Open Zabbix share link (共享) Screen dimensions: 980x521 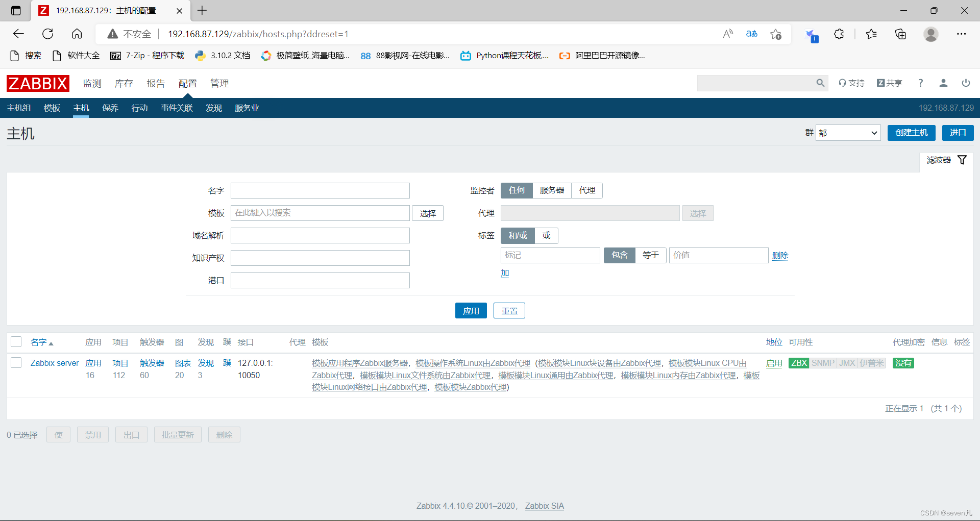tap(890, 83)
